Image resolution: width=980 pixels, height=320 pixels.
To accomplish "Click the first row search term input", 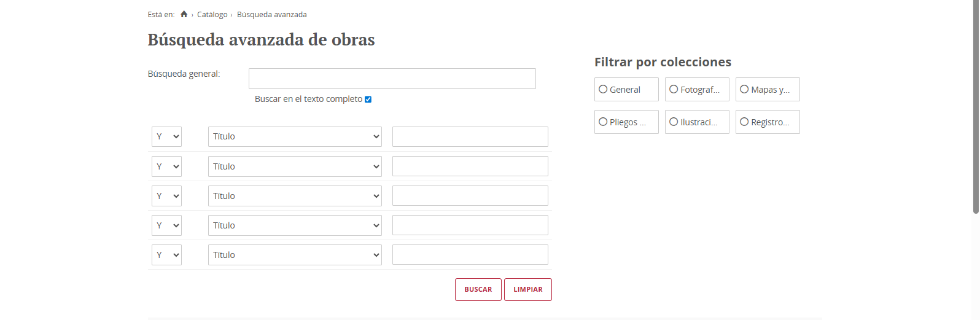I will coord(470,137).
